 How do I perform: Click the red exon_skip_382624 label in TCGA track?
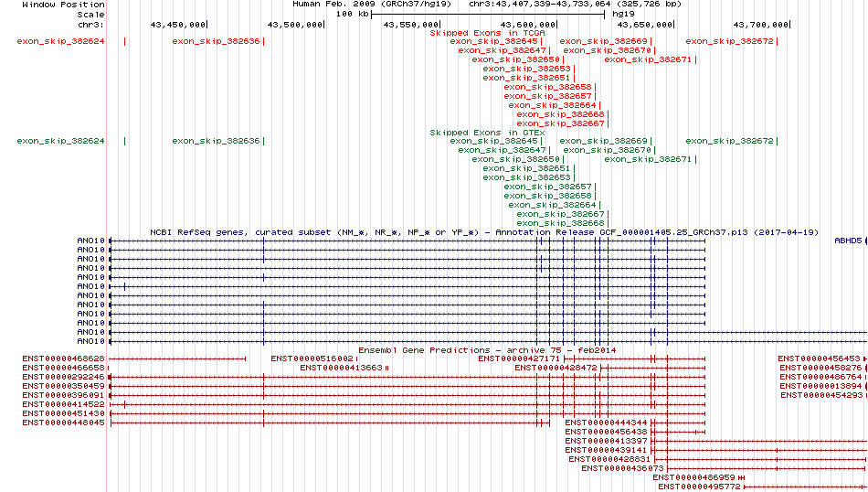click(60, 41)
